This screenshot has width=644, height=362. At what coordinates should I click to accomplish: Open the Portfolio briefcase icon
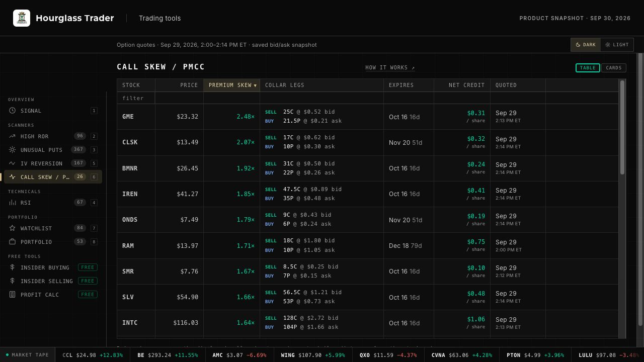click(x=12, y=242)
